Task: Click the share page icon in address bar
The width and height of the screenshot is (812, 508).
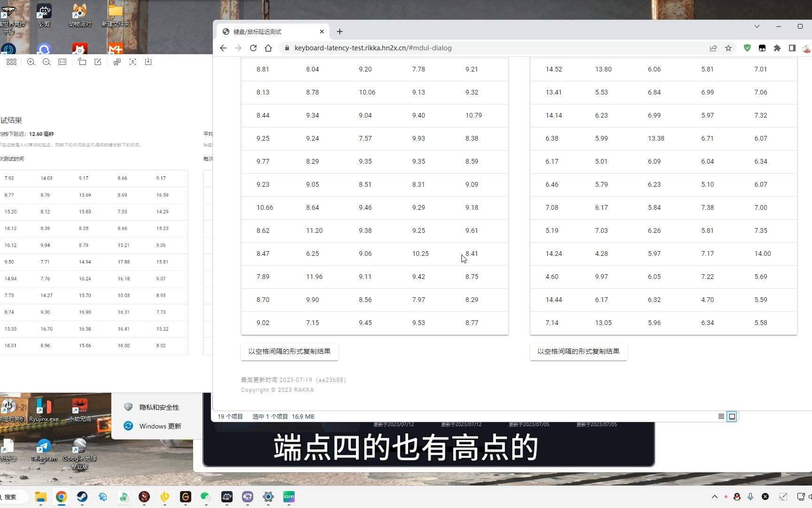Action: click(x=713, y=48)
